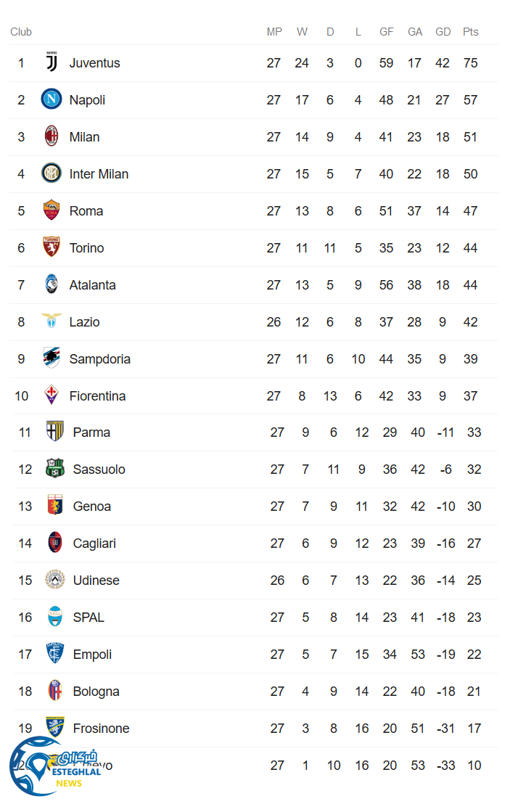Open the SPAL team name link
Image resolution: width=518 pixels, height=812 pixels.
coord(89,618)
